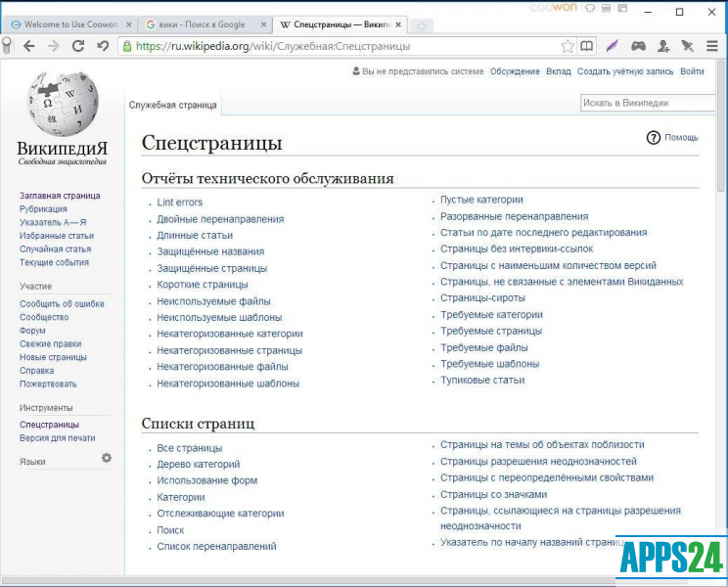Open the Пустые категории report

(481, 200)
